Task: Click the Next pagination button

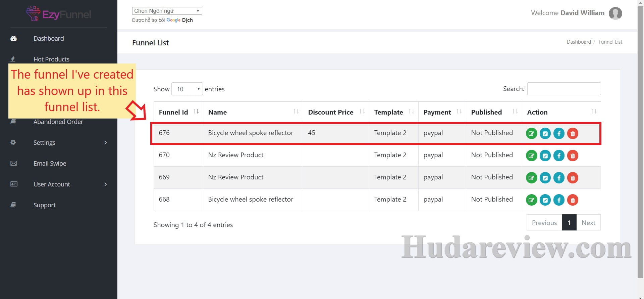Action: (x=588, y=222)
